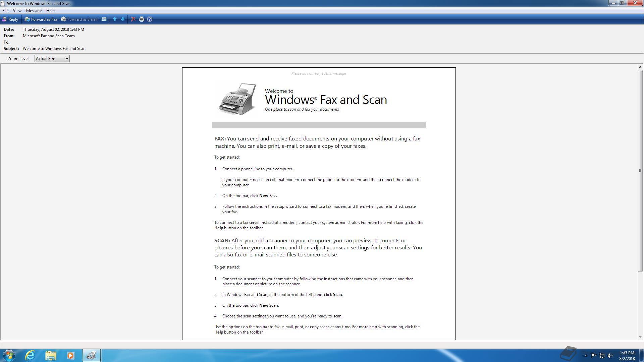
Task: Click the scrollbar down arrow
Action: pyautogui.click(x=640, y=337)
